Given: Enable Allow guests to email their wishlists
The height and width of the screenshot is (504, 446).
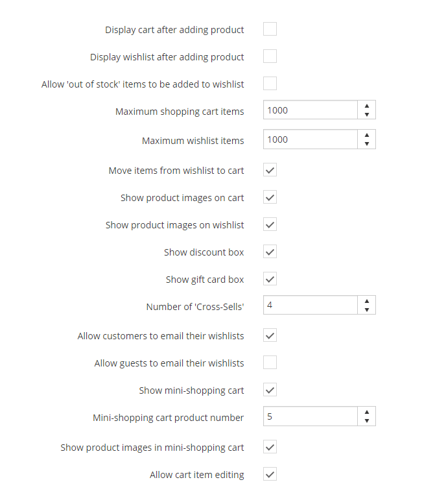Looking at the screenshot, I should click(270, 363).
